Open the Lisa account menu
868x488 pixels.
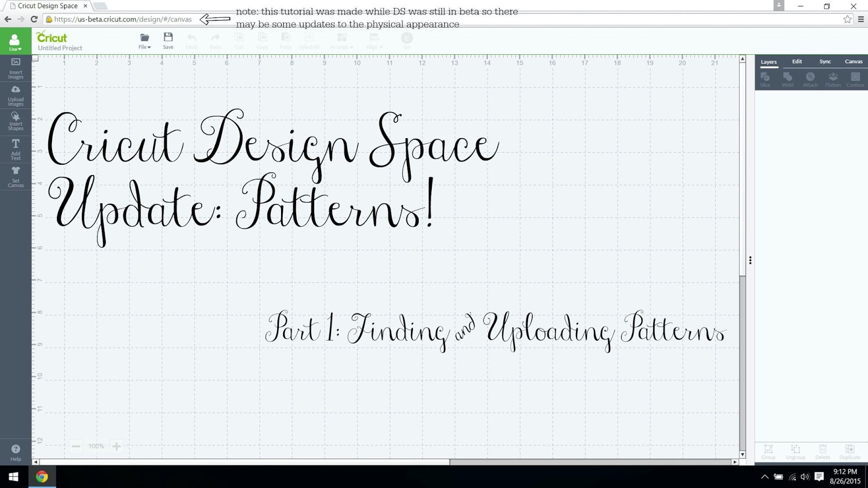pyautogui.click(x=15, y=42)
